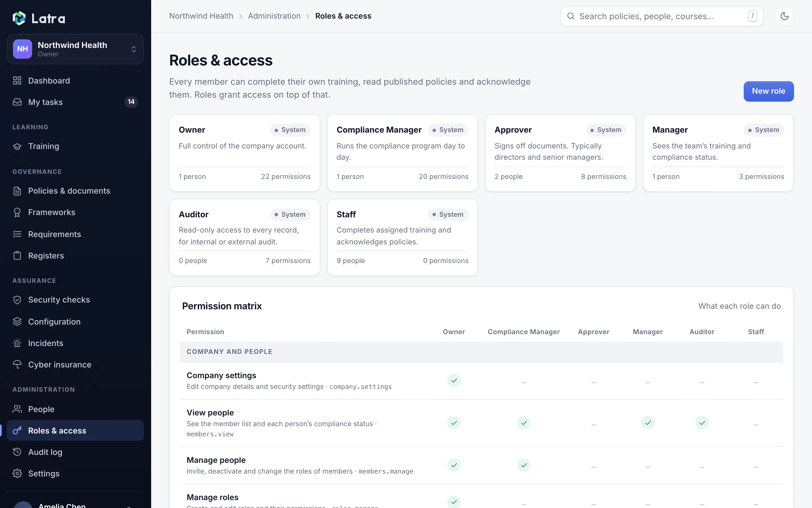Click the search magnifier icon
This screenshot has height=508, width=812.
[x=571, y=16]
